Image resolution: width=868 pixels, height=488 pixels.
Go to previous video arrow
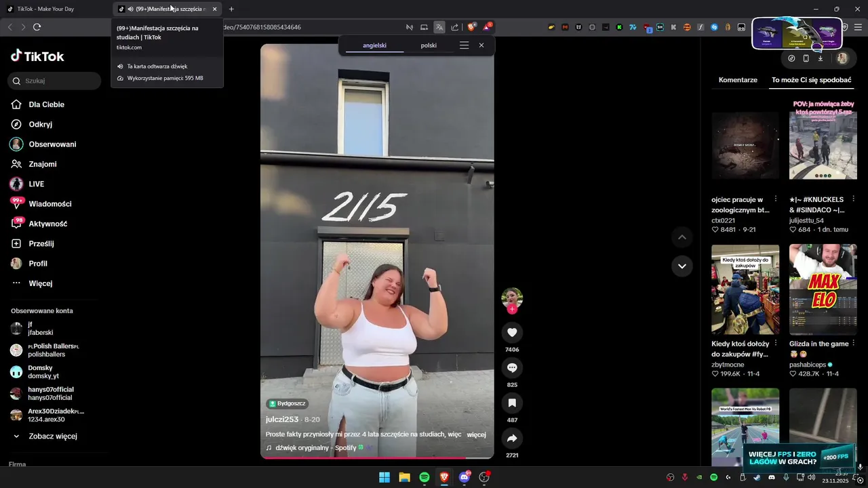tap(682, 237)
